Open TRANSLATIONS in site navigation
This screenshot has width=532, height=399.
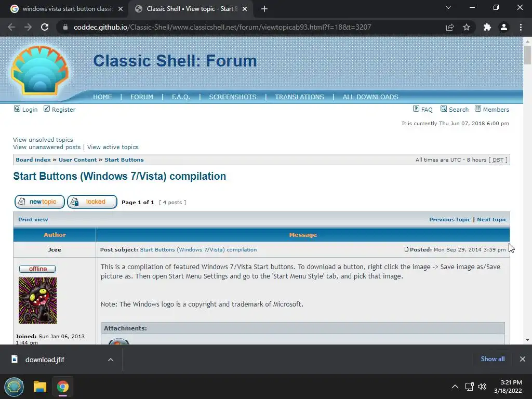(x=299, y=97)
